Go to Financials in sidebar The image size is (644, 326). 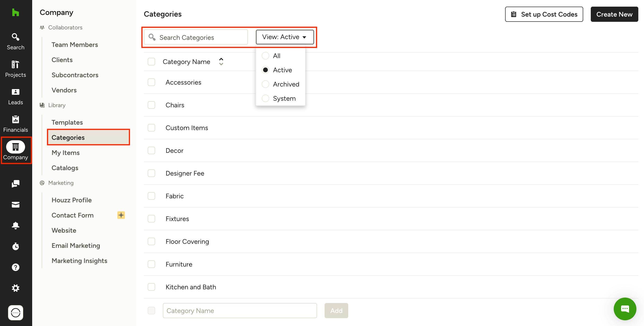tap(16, 124)
